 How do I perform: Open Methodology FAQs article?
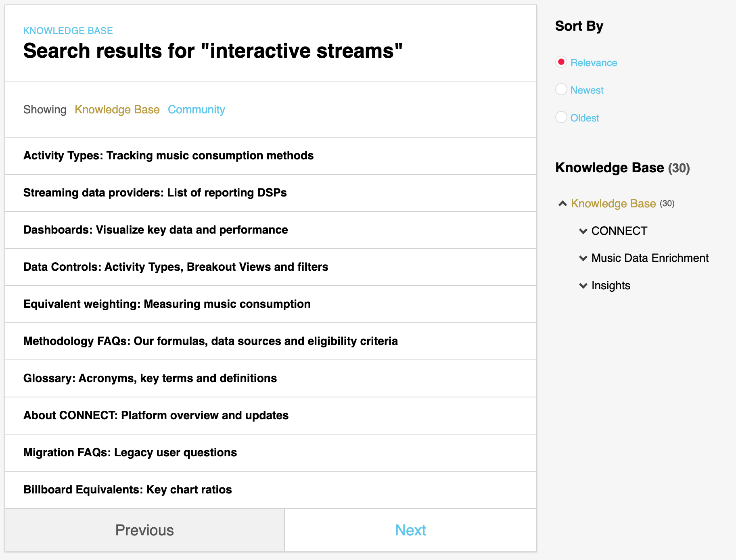[211, 341]
